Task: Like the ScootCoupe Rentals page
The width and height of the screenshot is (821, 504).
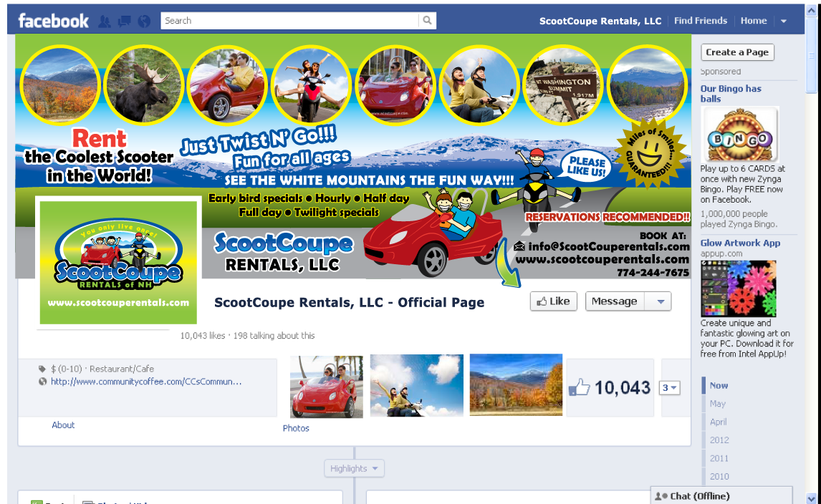Action: coord(553,301)
